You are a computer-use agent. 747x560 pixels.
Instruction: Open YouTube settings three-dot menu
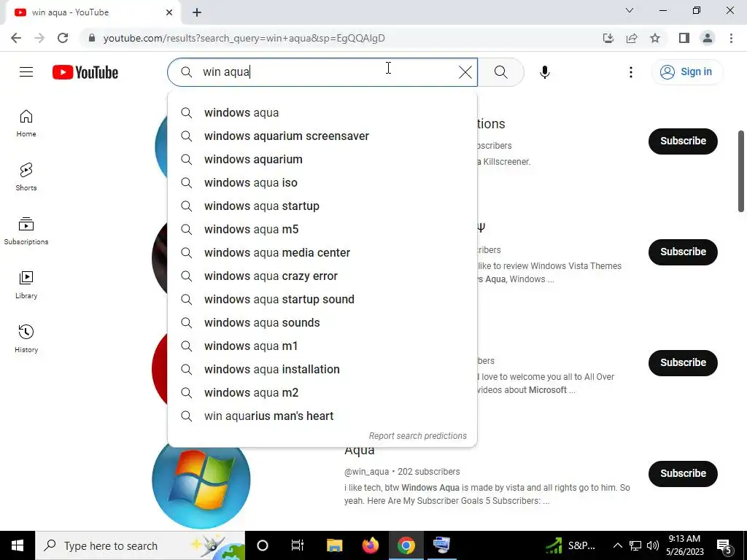click(x=631, y=72)
